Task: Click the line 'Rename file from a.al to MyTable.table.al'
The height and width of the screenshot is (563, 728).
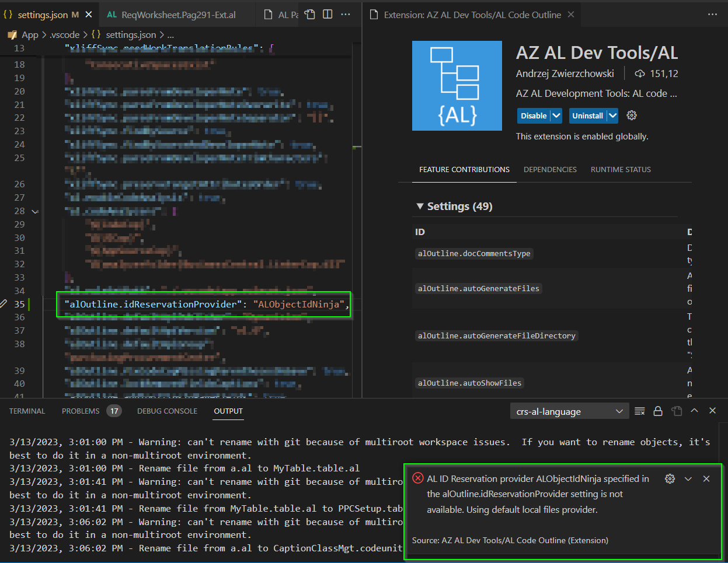Action: [184, 468]
